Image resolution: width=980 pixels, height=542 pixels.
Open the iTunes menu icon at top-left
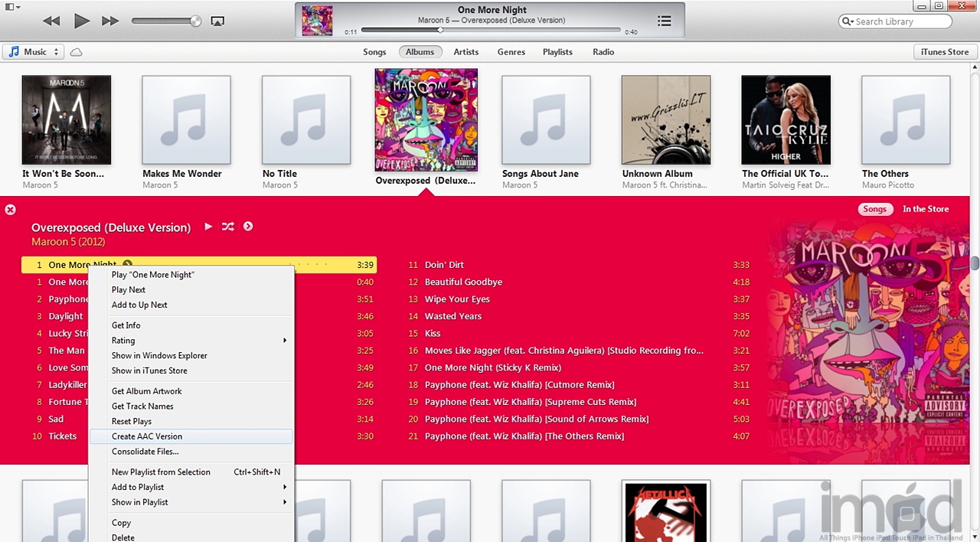click(x=12, y=7)
